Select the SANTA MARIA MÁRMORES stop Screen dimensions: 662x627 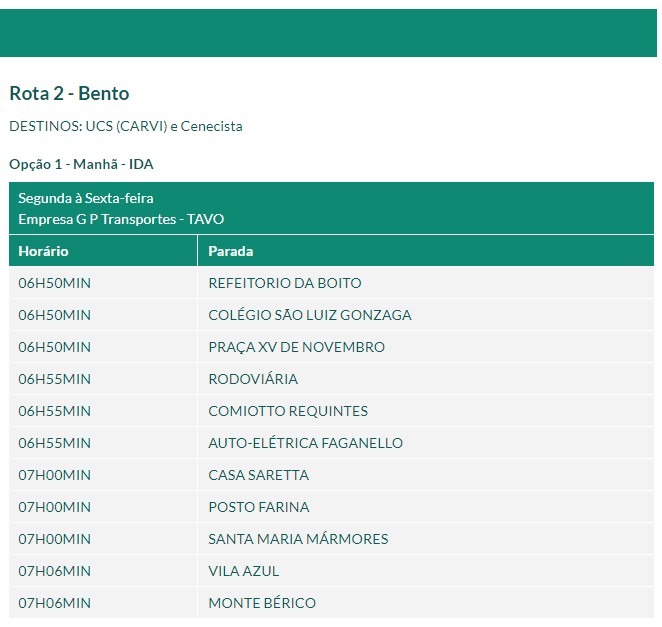[x=298, y=539]
